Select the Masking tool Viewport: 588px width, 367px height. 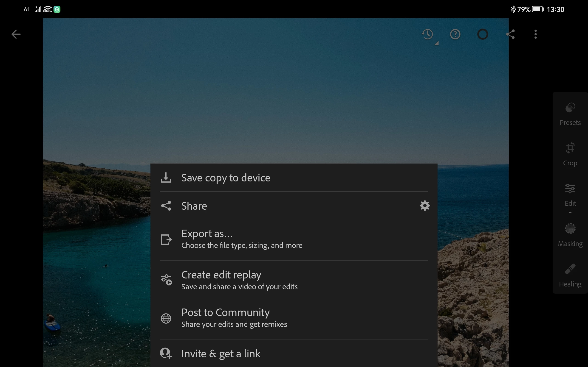570,235
